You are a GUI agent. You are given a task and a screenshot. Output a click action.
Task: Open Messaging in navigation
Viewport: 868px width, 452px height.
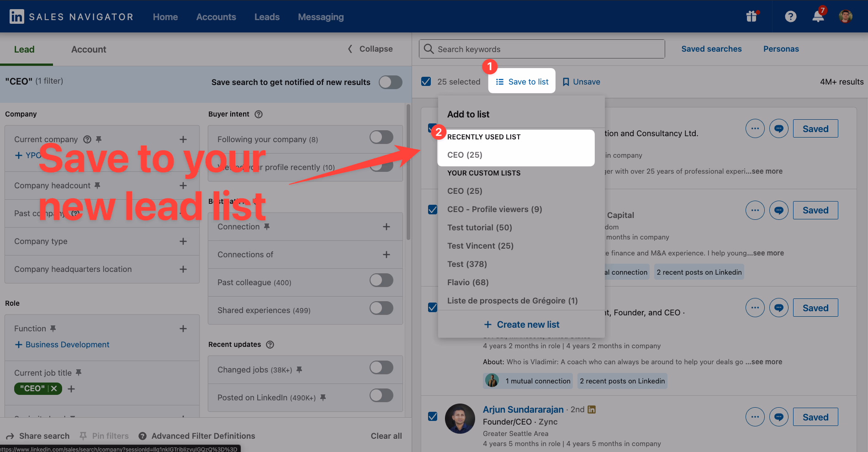321,17
